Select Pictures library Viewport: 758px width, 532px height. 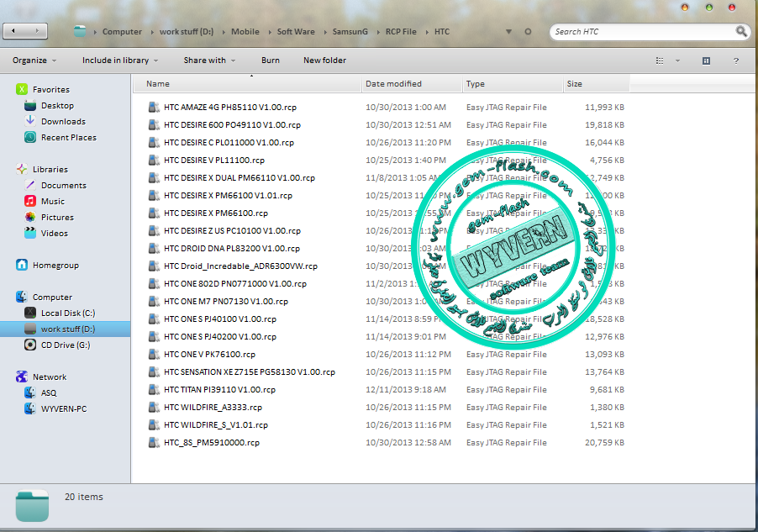click(x=57, y=217)
